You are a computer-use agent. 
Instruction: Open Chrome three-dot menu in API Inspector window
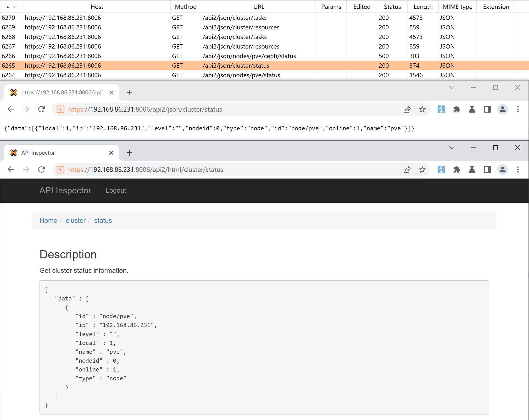tap(518, 170)
